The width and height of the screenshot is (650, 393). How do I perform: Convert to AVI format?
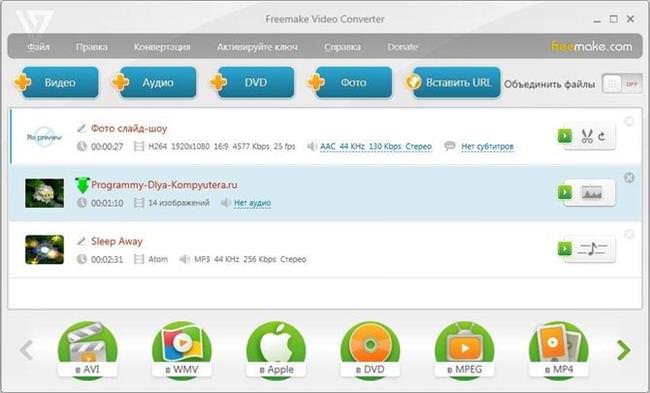click(x=87, y=350)
